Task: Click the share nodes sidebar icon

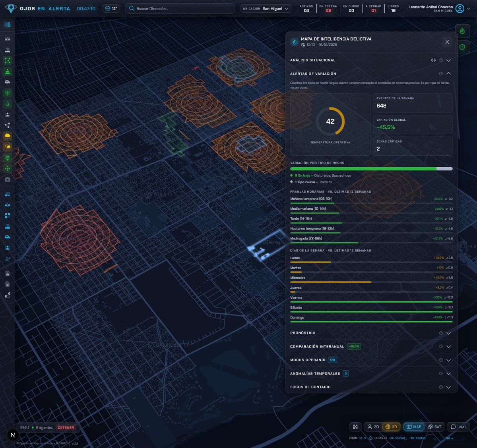Action: (x=8, y=125)
